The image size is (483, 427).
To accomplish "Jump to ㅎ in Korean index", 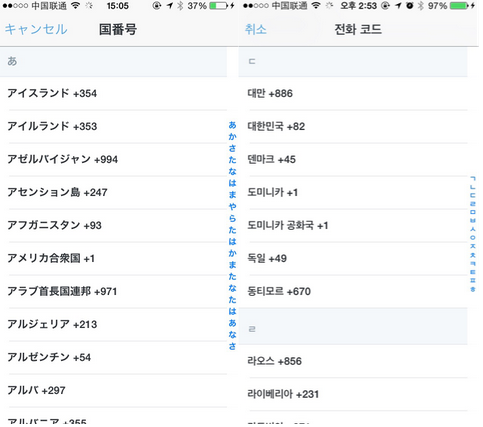I will click(473, 289).
